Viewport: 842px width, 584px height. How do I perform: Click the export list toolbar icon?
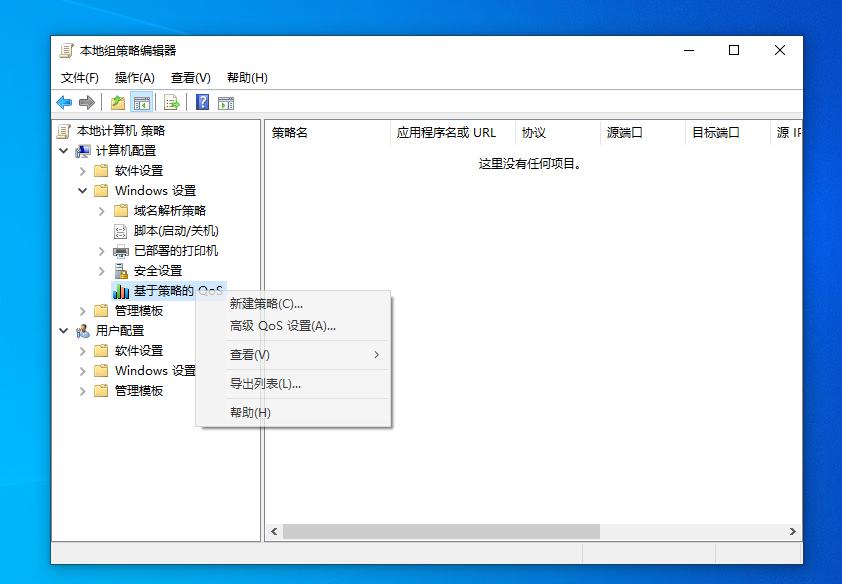pos(170,101)
